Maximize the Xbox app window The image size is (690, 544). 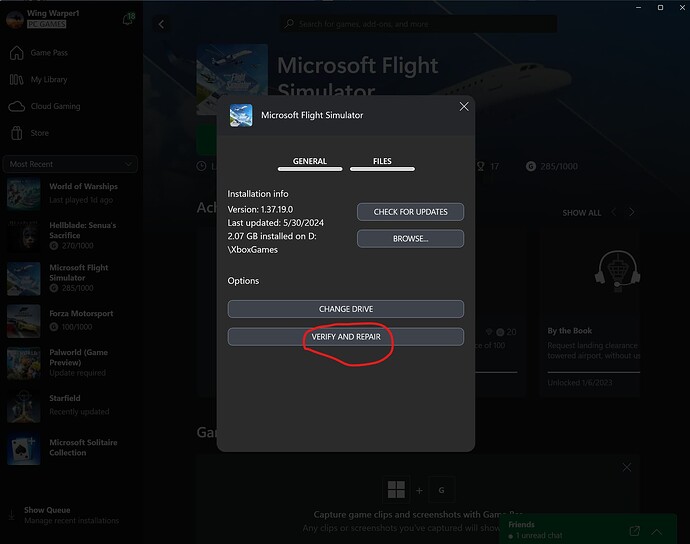click(661, 7)
